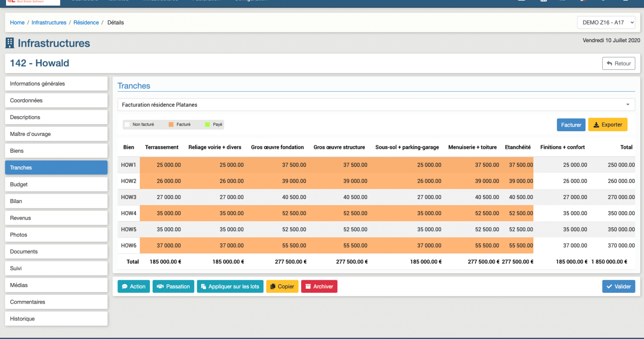Click the green Payé legend swatch
644x339 pixels.
[x=207, y=125]
